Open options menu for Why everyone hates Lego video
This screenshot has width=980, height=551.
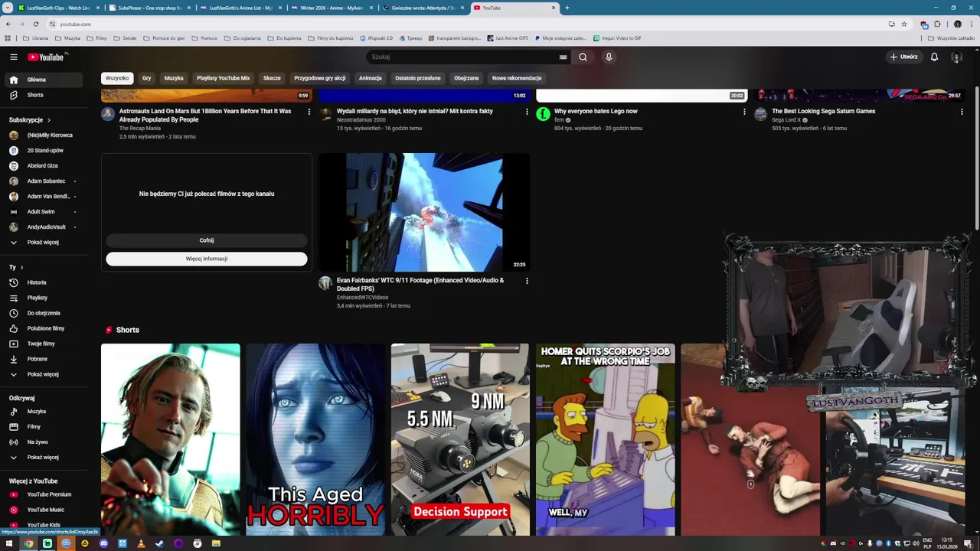tap(744, 112)
